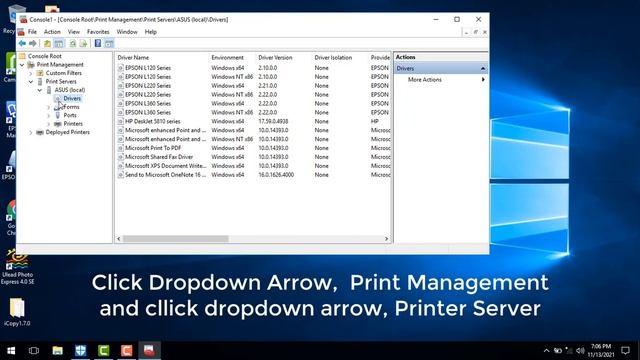
Task: Expand the Printers tree node
Action: [x=49, y=124]
